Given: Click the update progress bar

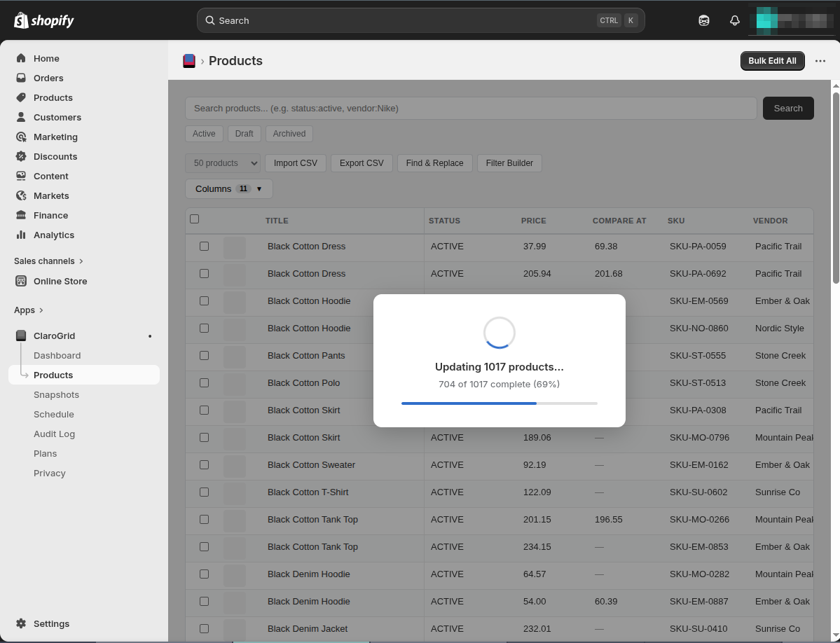Looking at the screenshot, I should click(499, 403).
